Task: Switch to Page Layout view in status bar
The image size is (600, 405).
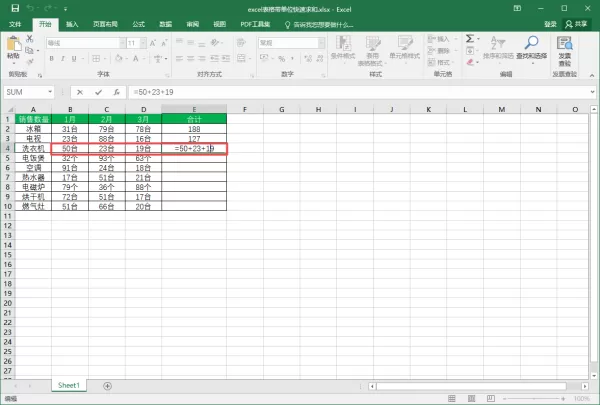Action: coord(471,398)
